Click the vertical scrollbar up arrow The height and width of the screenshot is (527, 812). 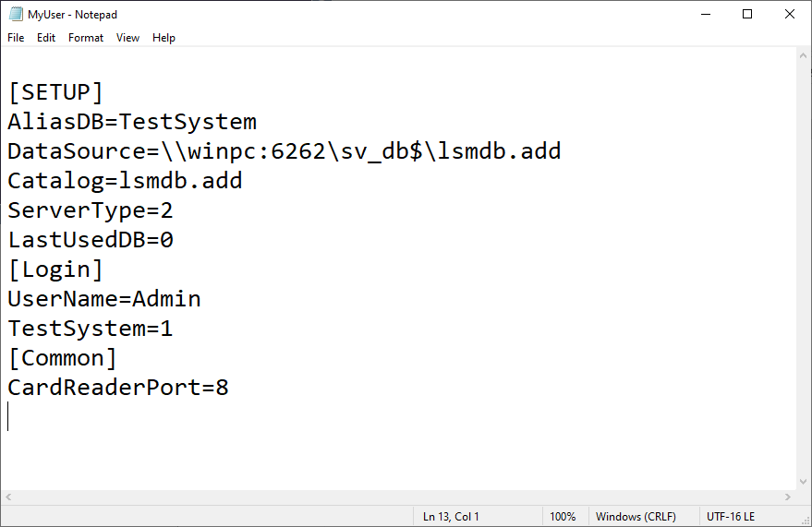click(803, 56)
